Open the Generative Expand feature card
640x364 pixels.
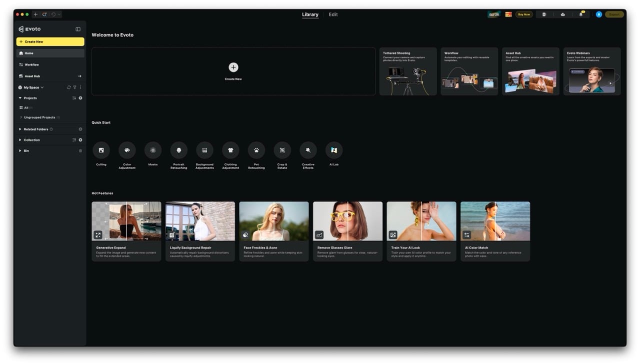126,231
